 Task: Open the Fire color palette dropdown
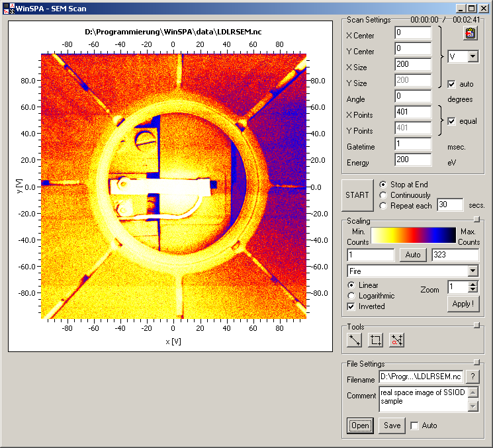coord(472,271)
